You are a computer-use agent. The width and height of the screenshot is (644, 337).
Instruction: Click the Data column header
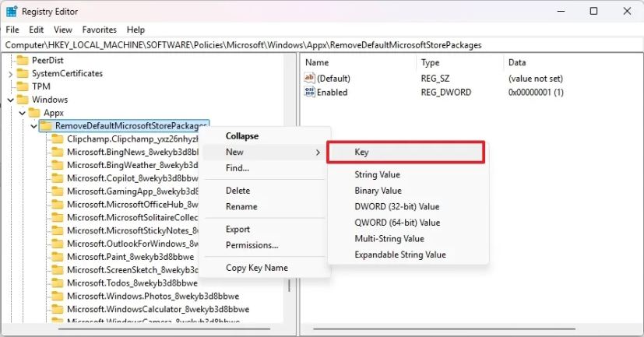point(517,62)
